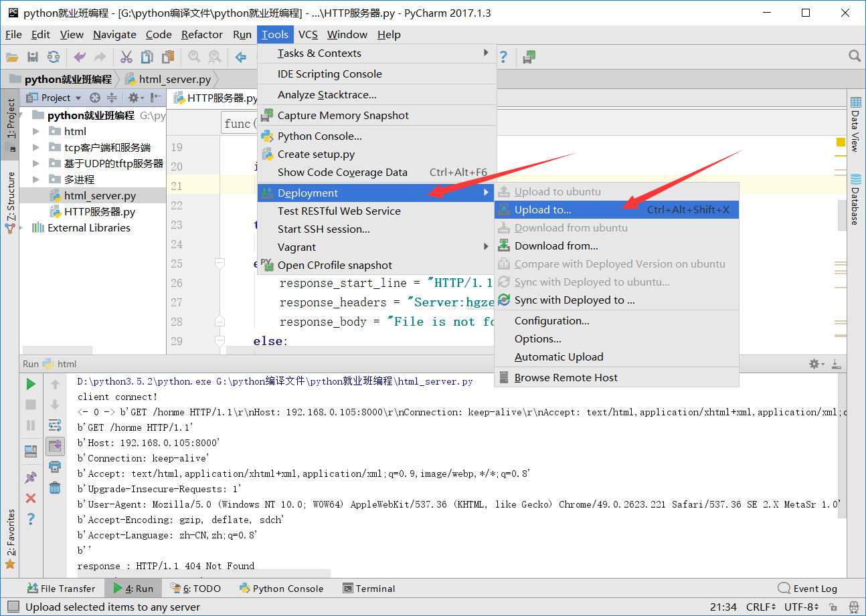Screen dimensions: 866x616
Task: Click the Print icon in Run console
Action: point(55,467)
